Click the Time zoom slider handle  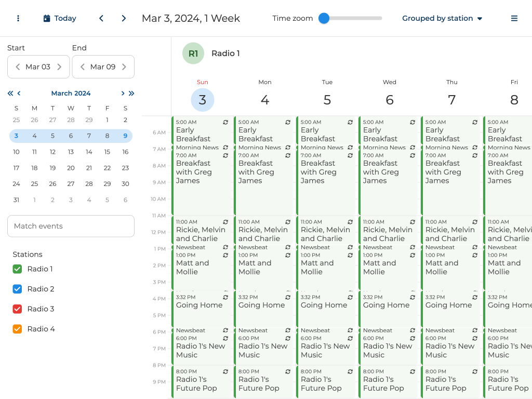click(x=324, y=18)
